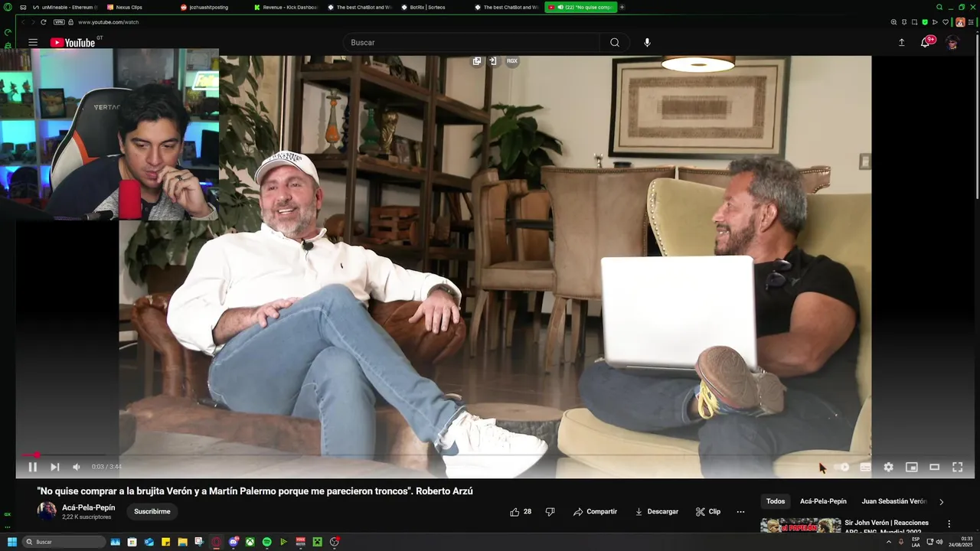Image resolution: width=980 pixels, height=551 pixels.
Task: Pause the video with the pause button
Action: click(33, 467)
